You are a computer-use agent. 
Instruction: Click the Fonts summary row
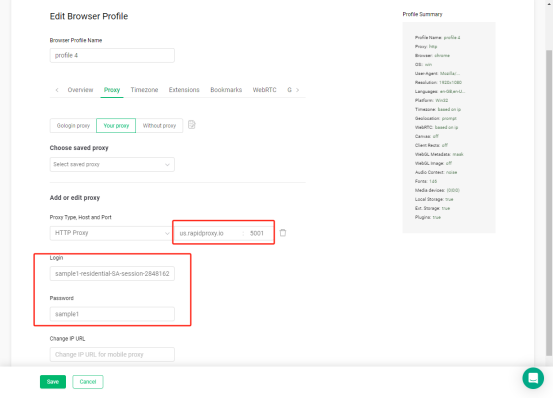[426, 181]
